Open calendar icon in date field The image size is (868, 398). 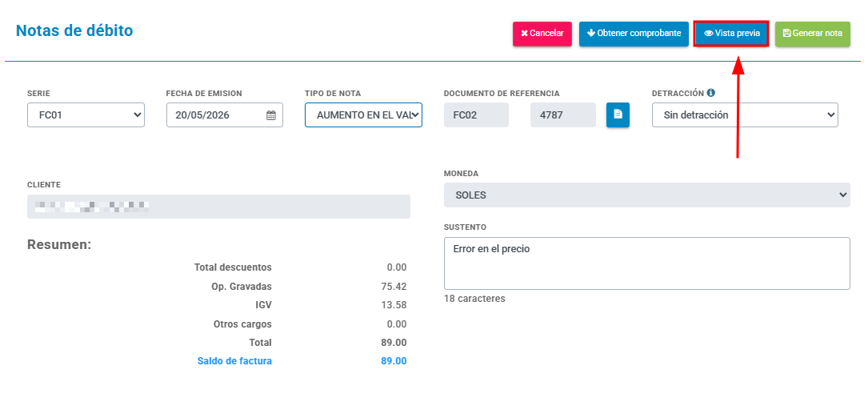pyautogui.click(x=270, y=115)
